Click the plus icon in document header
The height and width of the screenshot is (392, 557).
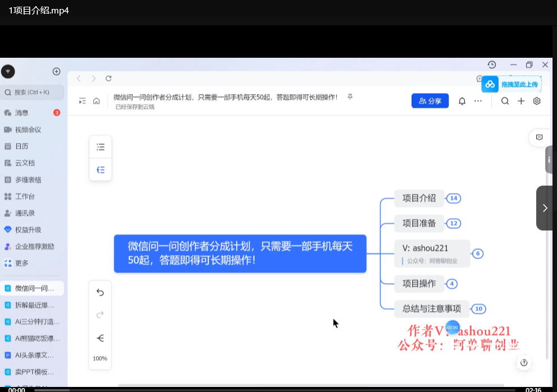pyautogui.click(x=521, y=101)
